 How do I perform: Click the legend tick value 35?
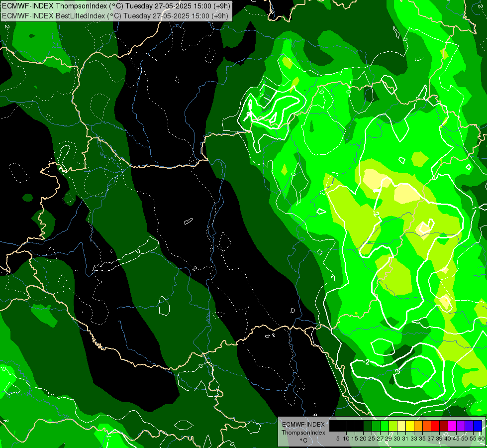click(x=422, y=439)
